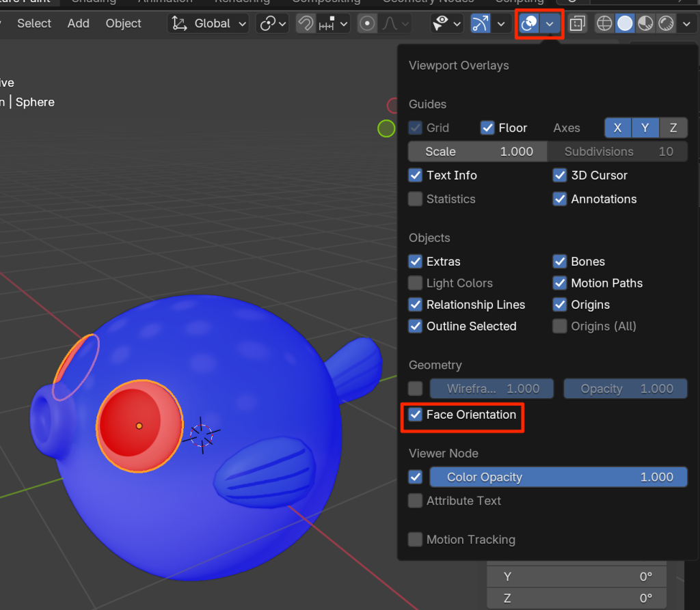Expand the viewport shading options dropdown
Viewport: 700px width, 610px height.
pos(687,24)
